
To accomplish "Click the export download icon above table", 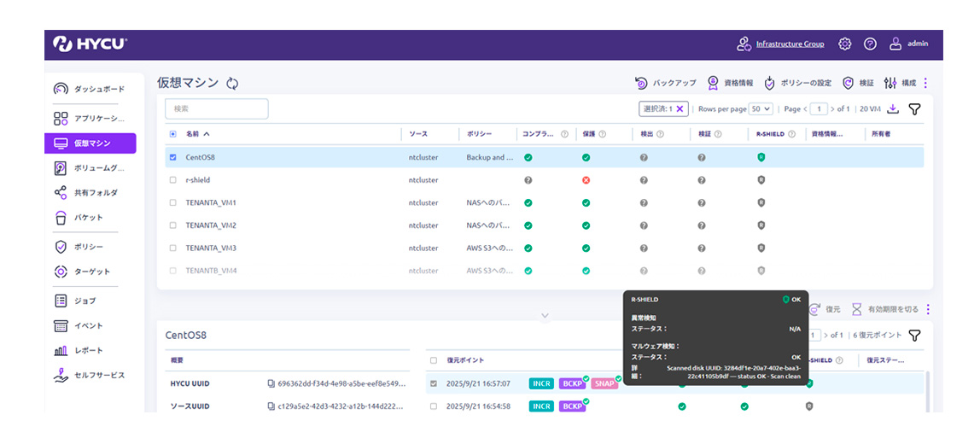I will pos(893,108).
